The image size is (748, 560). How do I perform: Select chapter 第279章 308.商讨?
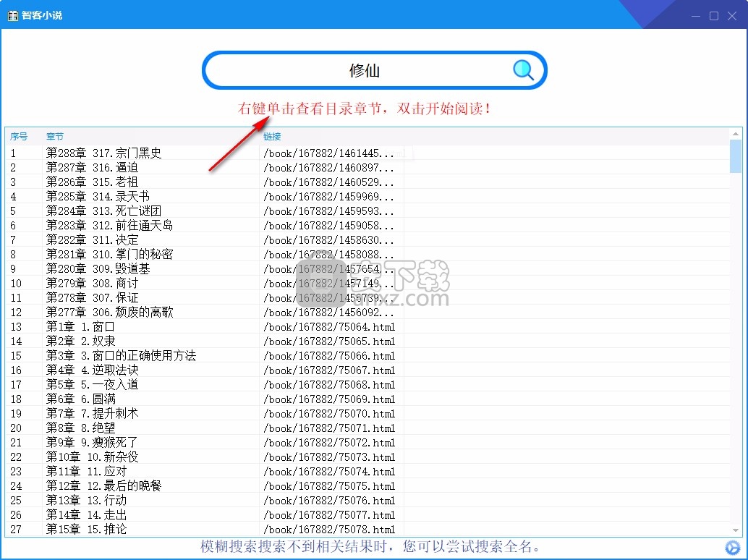(92, 283)
